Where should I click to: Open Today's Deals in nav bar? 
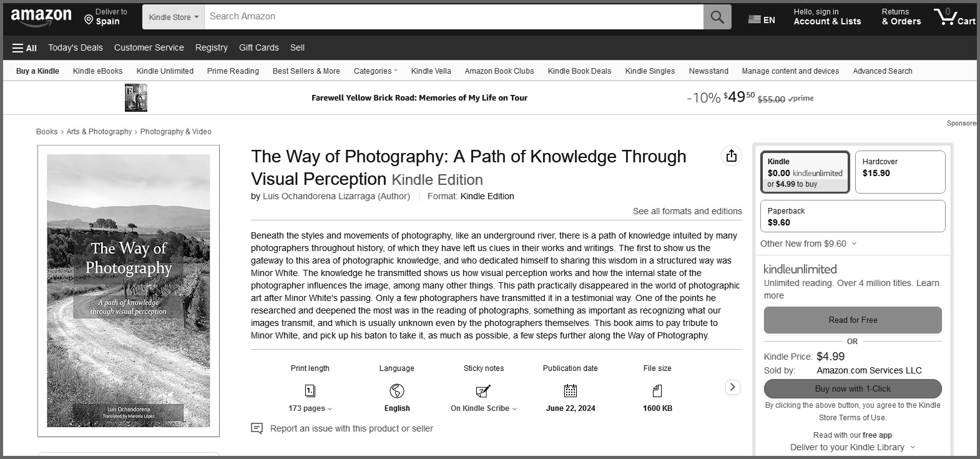click(x=76, y=47)
